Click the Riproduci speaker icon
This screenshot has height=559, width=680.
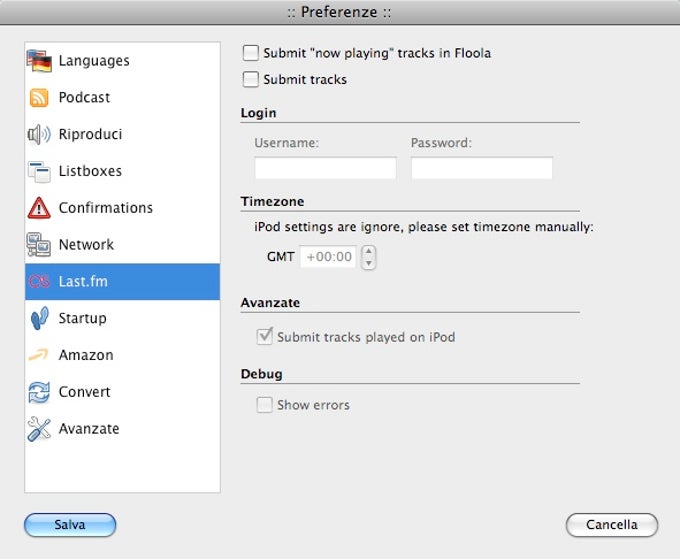39,135
